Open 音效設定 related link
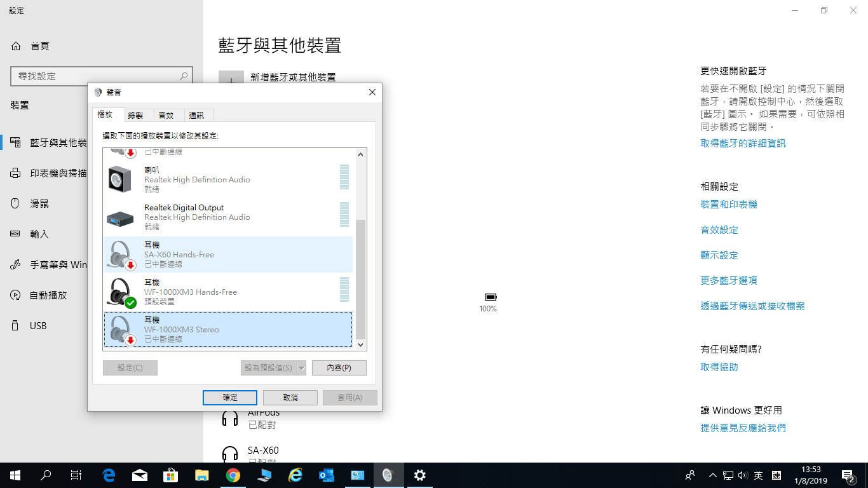 point(719,230)
